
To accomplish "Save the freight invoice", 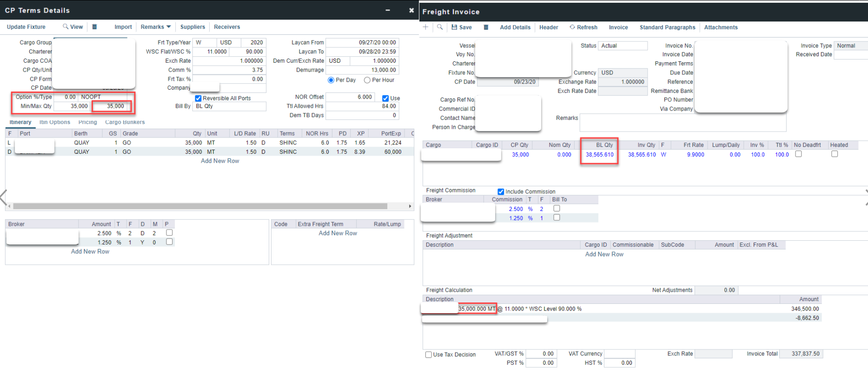I will [461, 27].
